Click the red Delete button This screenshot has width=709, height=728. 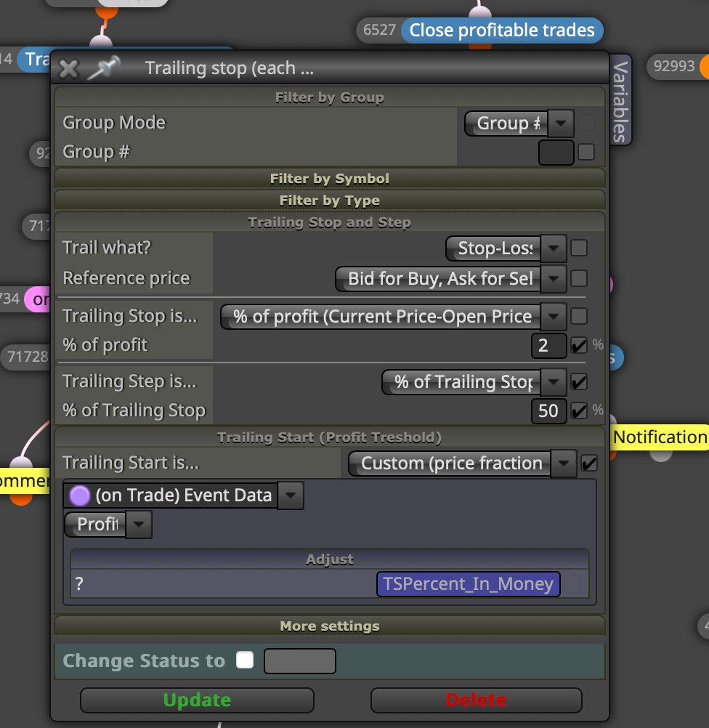[476, 700]
